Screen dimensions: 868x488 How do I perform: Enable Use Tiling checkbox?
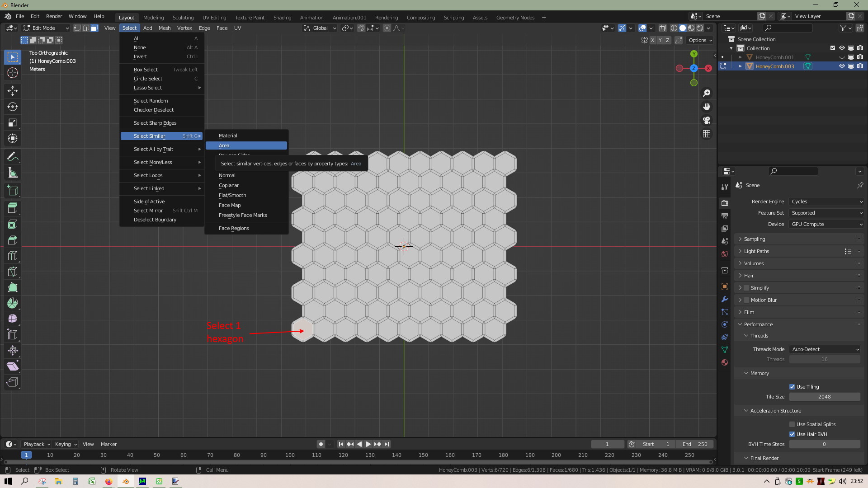(793, 386)
